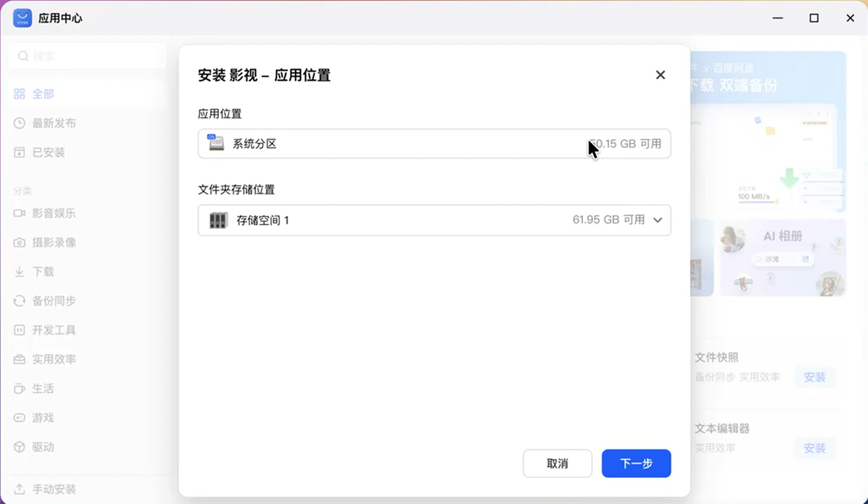Click the storage space 1 disk icon
This screenshot has width=868, height=504.
pyautogui.click(x=218, y=220)
